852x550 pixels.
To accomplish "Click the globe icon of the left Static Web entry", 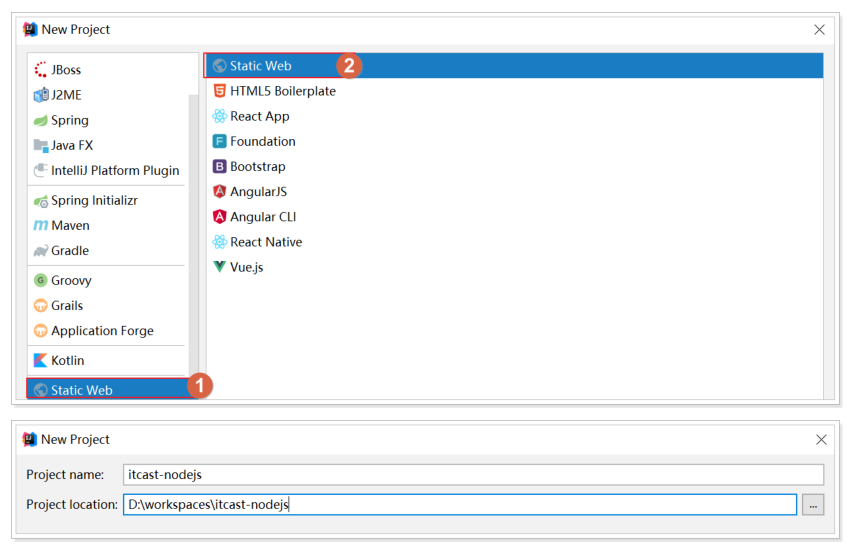I will pyautogui.click(x=41, y=390).
